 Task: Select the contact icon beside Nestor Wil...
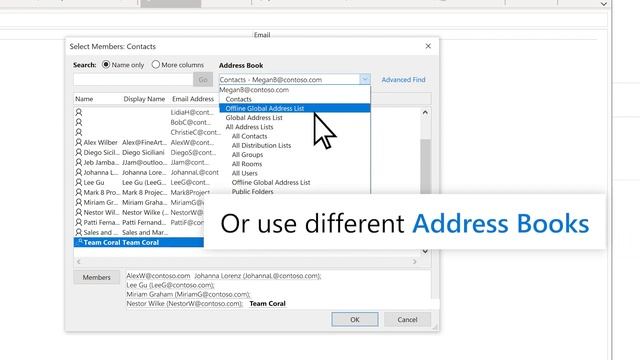click(79, 212)
